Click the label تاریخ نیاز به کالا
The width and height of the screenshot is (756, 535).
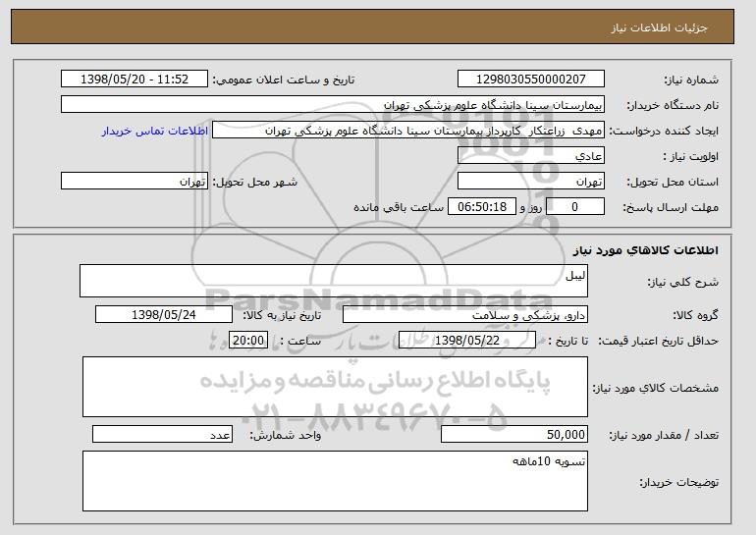(x=282, y=315)
